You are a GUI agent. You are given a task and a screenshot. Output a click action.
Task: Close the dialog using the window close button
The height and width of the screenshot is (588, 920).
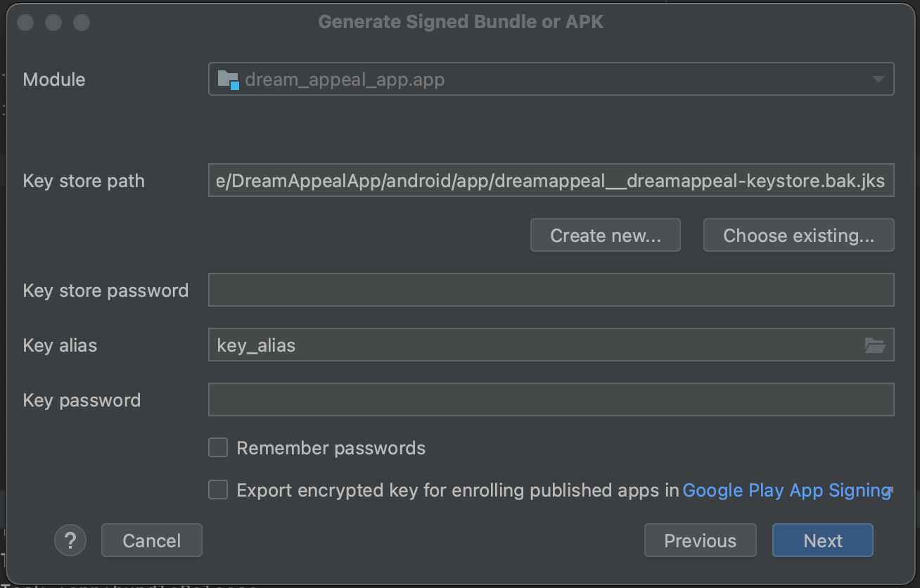[25, 23]
